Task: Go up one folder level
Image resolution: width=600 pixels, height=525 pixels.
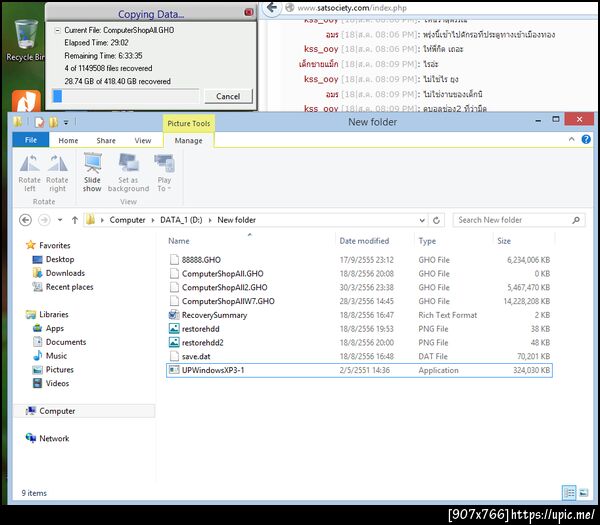Action: coord(75,220)
